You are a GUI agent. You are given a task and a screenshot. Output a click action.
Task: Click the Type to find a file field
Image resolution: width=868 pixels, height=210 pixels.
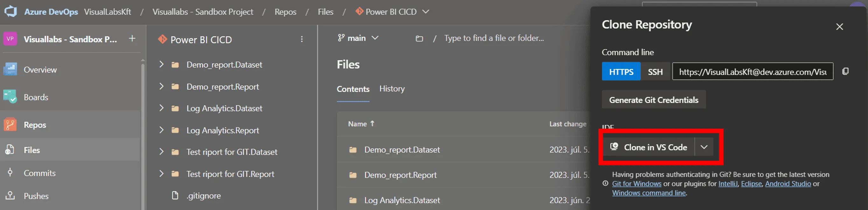(494, 38)
